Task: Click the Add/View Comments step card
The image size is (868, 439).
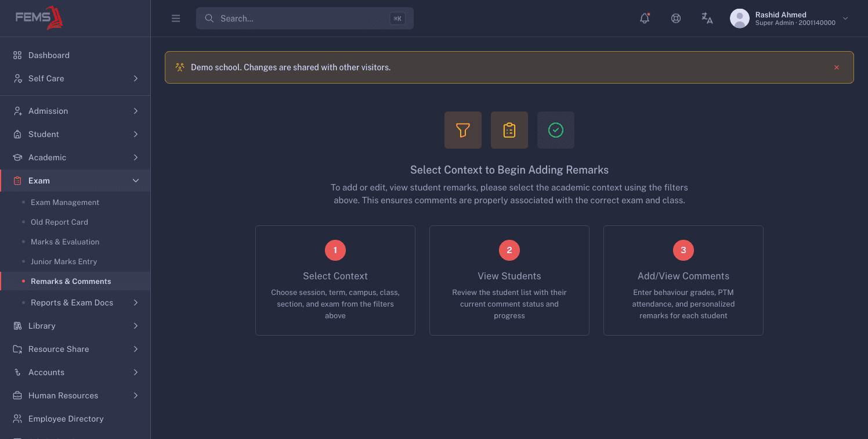Action: 683,280
